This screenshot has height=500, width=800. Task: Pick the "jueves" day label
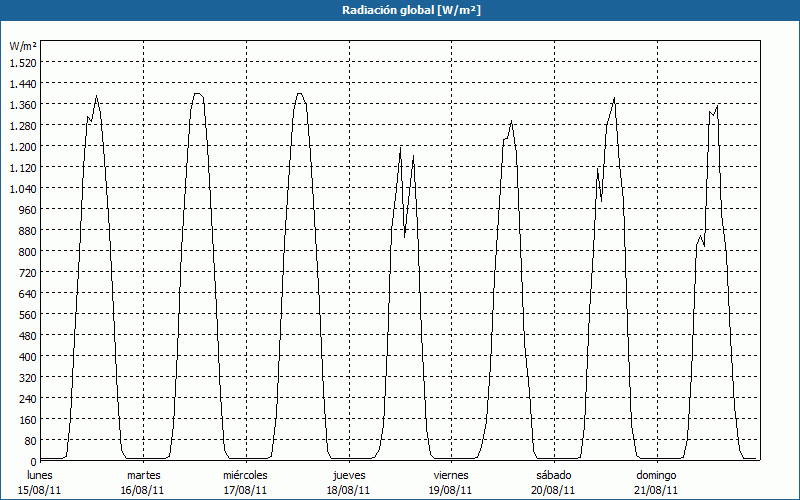tap(348, 475)
